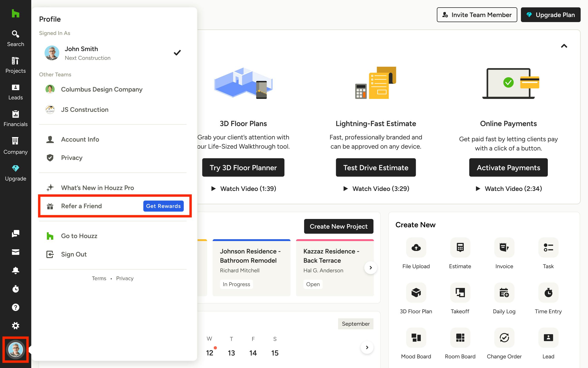Viewport: 588px width, 368px height.
Task: Create a new Change Order
Action: 504,343
